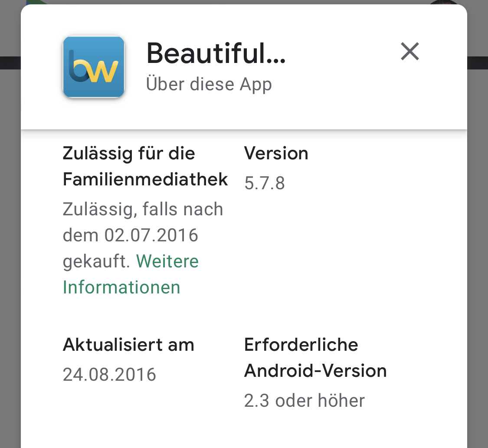Select the version number 5.7.8
Image resolution: width=488 pixels, height=448 pixels.
point(264,183)
